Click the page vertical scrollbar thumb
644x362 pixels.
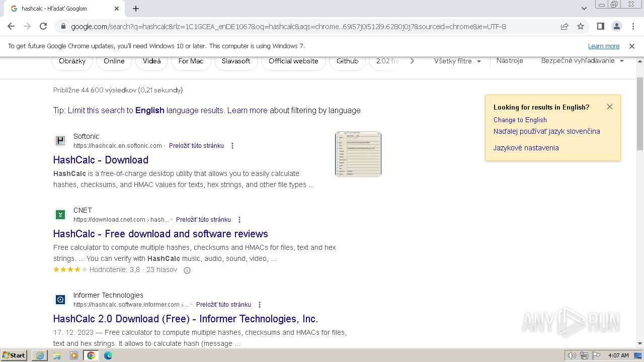coord(640,113)
